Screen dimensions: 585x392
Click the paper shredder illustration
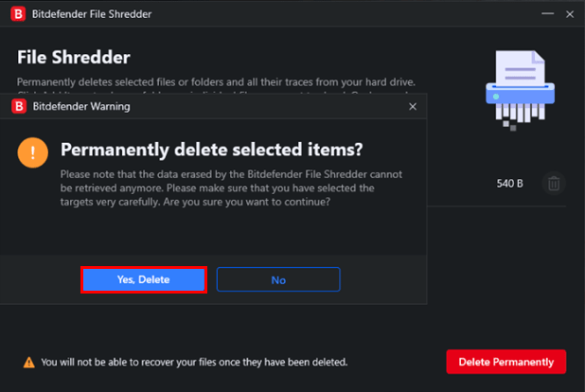[520, 91]
